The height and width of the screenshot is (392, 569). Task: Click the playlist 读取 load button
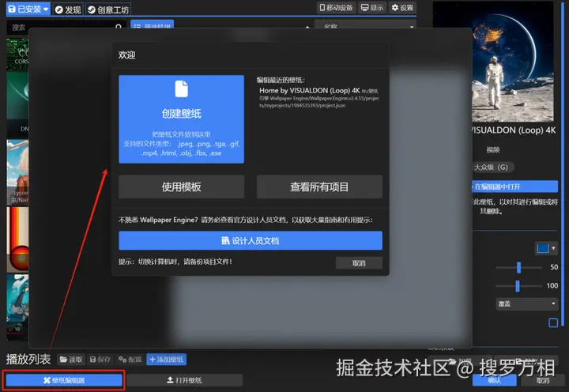pos(71,360)
